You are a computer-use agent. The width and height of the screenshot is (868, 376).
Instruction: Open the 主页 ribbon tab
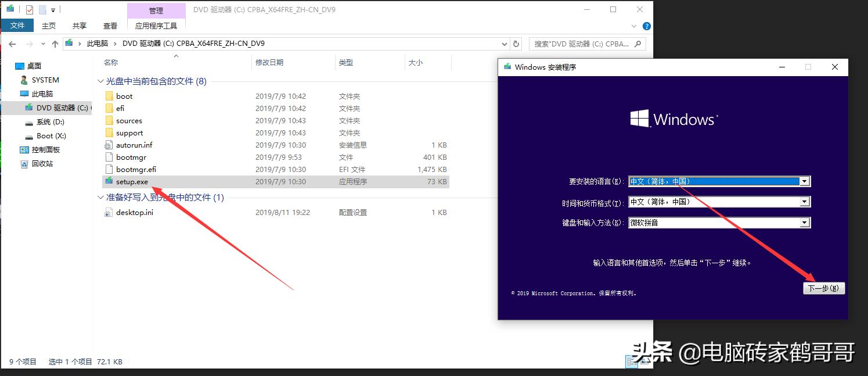point(49,25)
